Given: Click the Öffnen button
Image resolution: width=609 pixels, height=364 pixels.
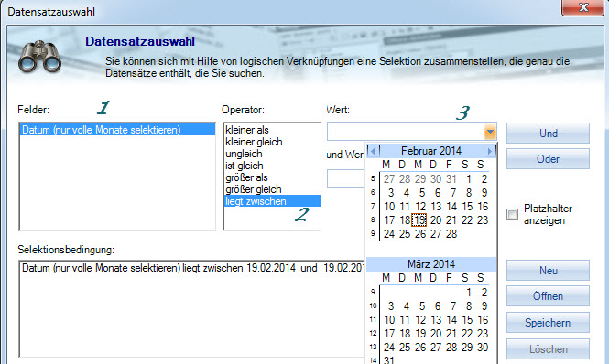Looking at the screenshot, I should [x=548, y=296].
